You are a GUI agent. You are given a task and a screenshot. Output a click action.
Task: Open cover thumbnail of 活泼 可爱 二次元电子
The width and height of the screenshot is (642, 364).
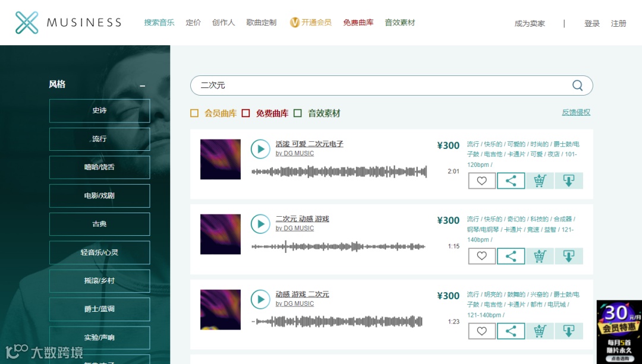click(x=221, y=159)
